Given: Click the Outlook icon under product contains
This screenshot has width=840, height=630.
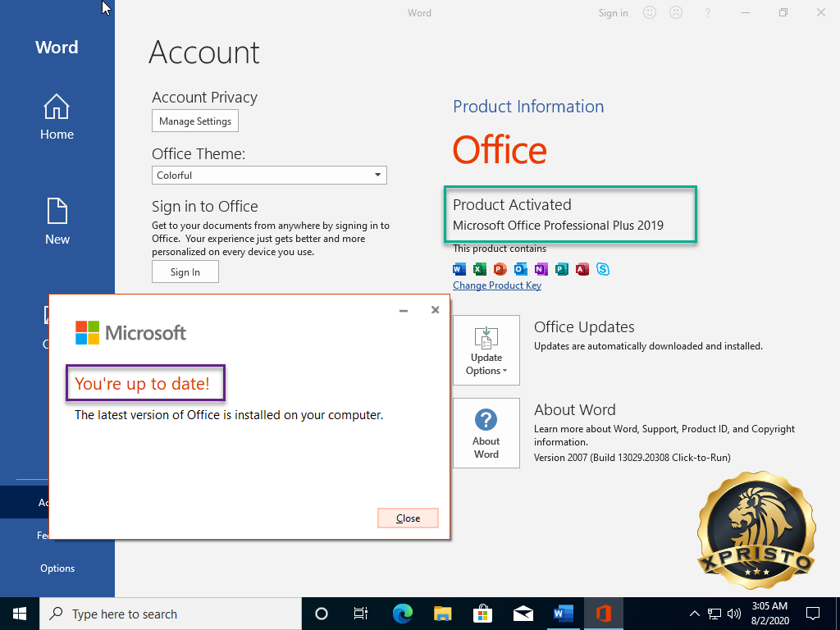Looking at the screenshot, I should [x=520, y=269].
